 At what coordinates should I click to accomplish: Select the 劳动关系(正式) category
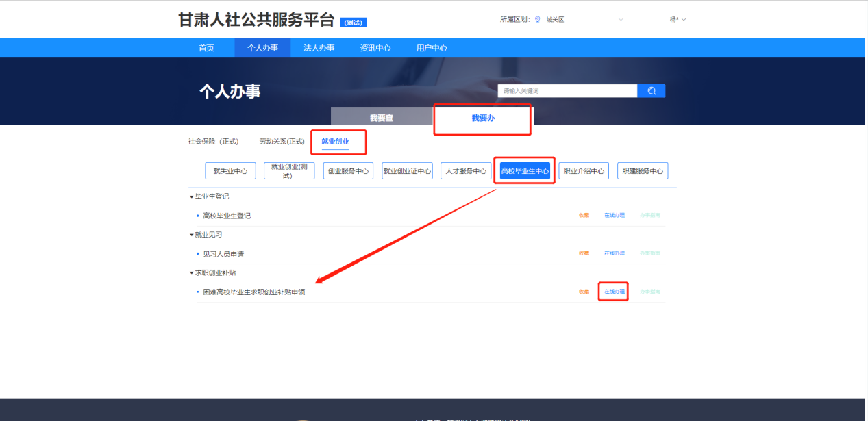click(x=282, y=142)
